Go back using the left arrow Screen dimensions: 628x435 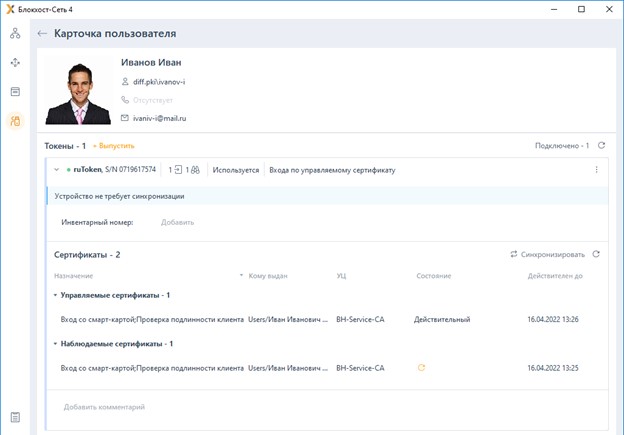[42, 33]
